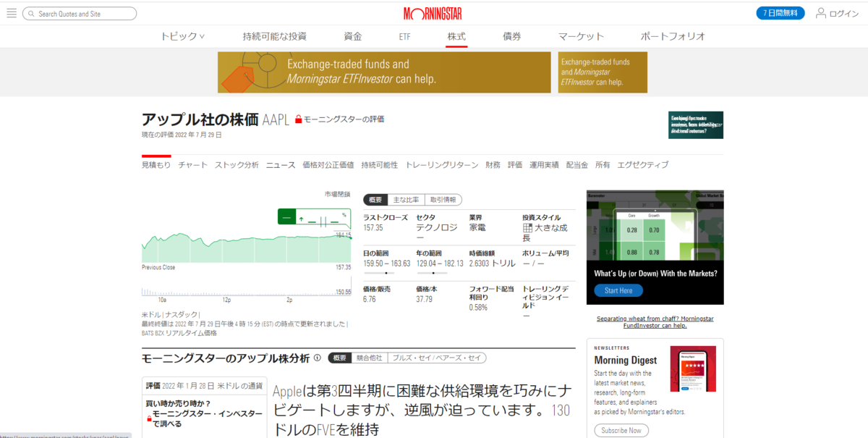Select the 評価 tab
The height and width of the screenshot is (438, 868).
[x=515, y=165]
